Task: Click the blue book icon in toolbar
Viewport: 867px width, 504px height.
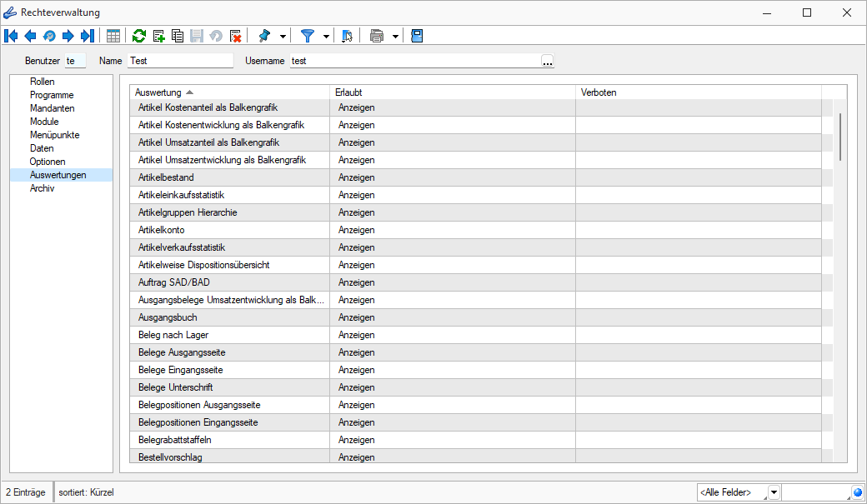Action: tap(418, 36)
